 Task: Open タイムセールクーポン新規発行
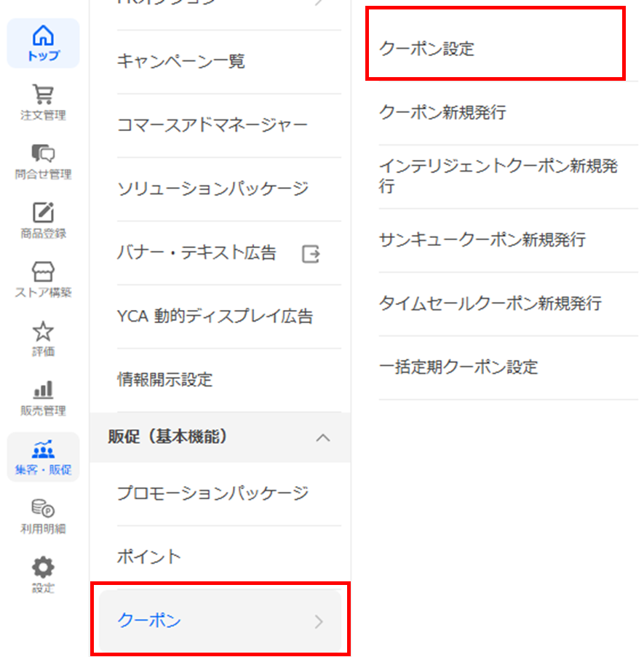(x=490, y=303)
